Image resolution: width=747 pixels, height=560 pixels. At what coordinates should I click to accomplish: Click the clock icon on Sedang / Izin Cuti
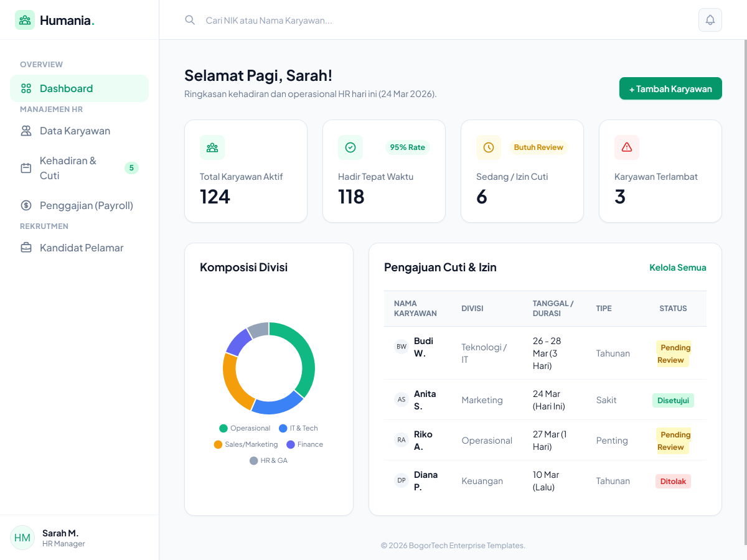coord(489,147)
